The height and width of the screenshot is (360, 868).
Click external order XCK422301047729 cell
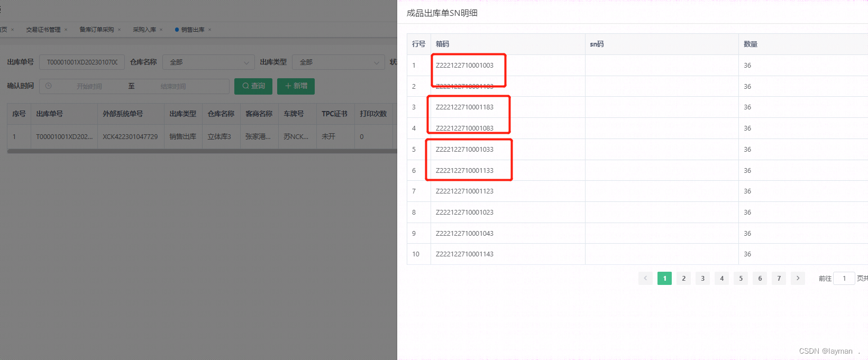pyautogui.click(x=130, y=136)
